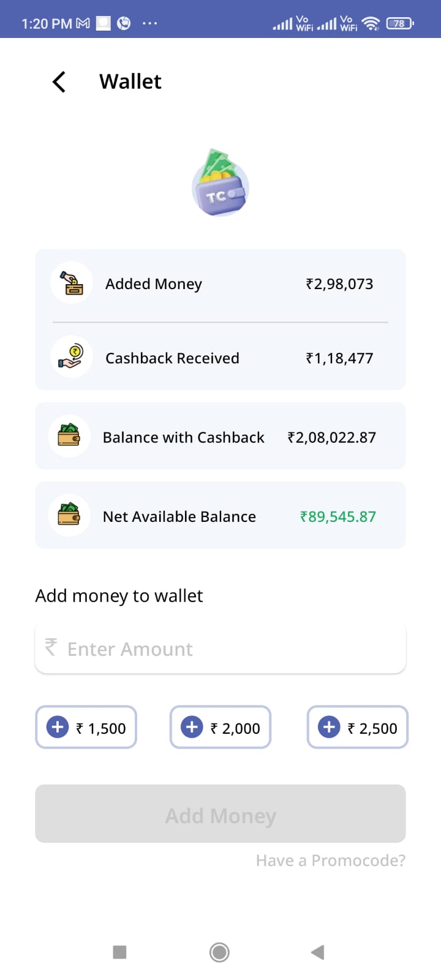Tap the plus icon beside ₹ 2,500
441x980 pixels.
(329, 727)
